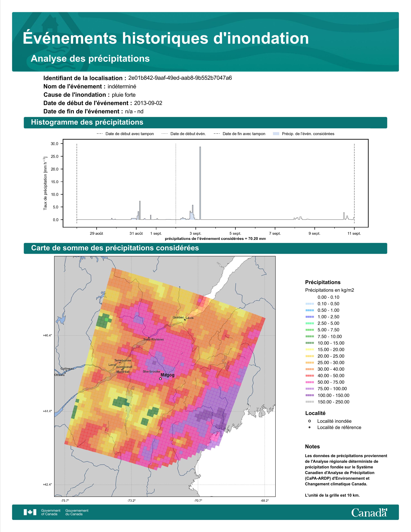The height and width of the screenshot is (532, 411).
Task: Click the tallest histogram bar near 3 sept.
Action: pyautogui.click(x=200, y=183)
